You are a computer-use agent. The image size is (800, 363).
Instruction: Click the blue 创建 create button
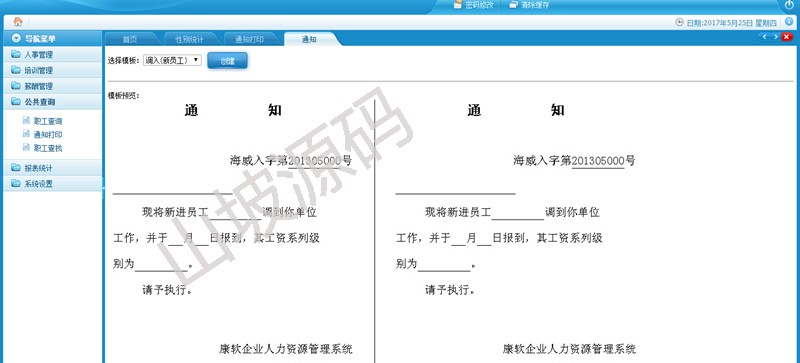(x=228, y=61)
